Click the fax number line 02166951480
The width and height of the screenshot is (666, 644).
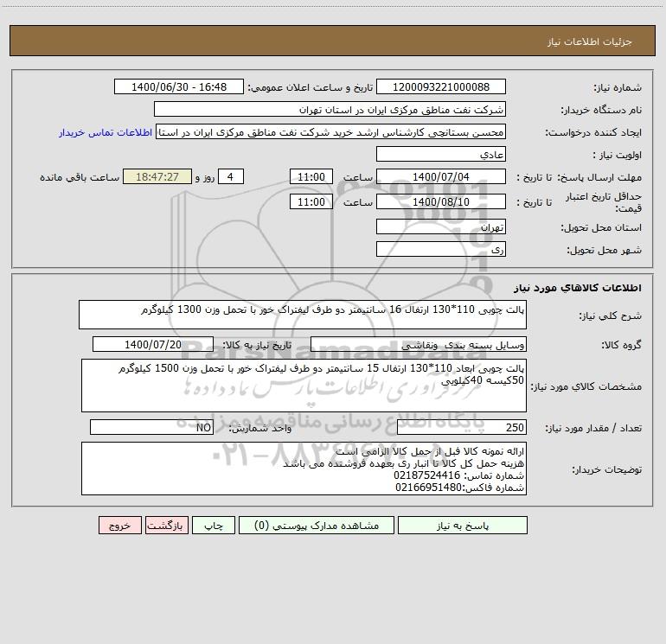click(459, 488)
